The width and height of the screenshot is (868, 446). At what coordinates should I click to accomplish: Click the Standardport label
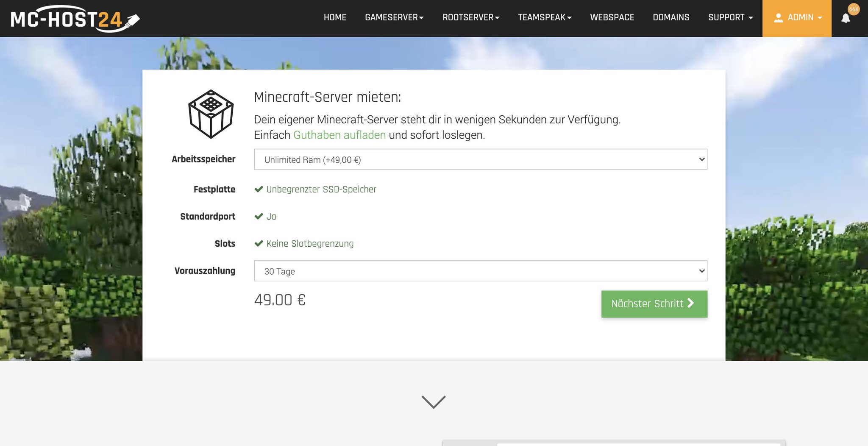pyautogui.click(x=208, y=216)
